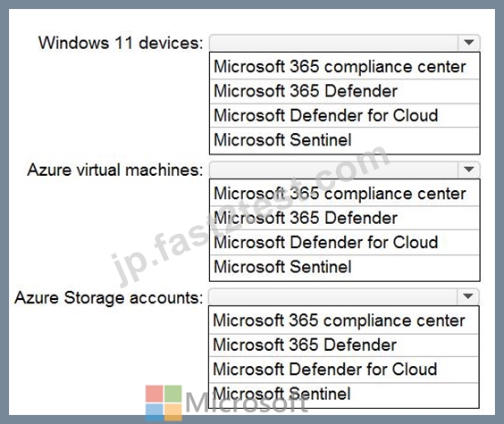Choose Microsoft 365 Defender for Azure Storage accounts
504x424 pixels.
point(344,345)
